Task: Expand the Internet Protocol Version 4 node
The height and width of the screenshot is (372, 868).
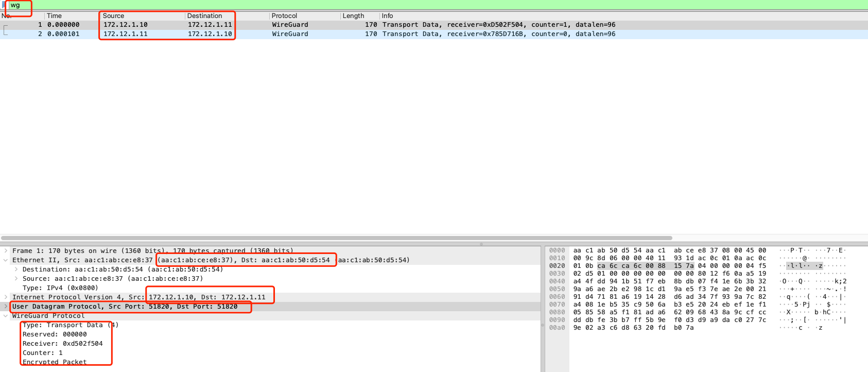Action: [6, 297]
